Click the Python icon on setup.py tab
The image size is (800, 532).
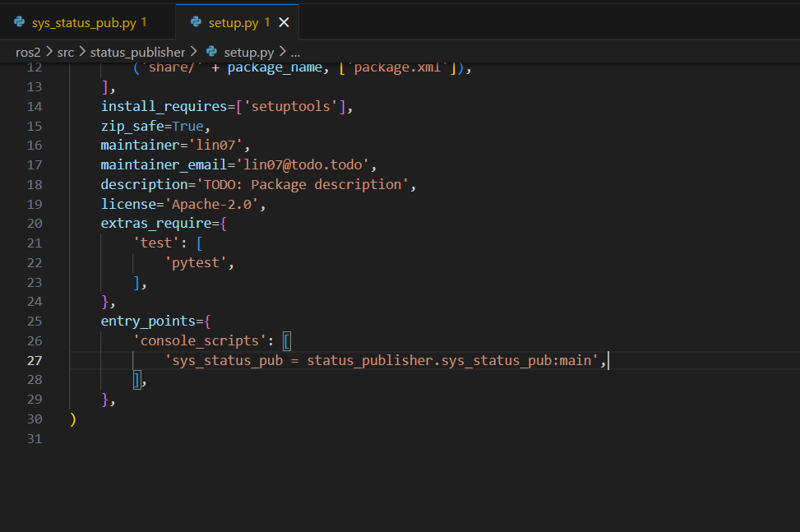tap(196, 22)
